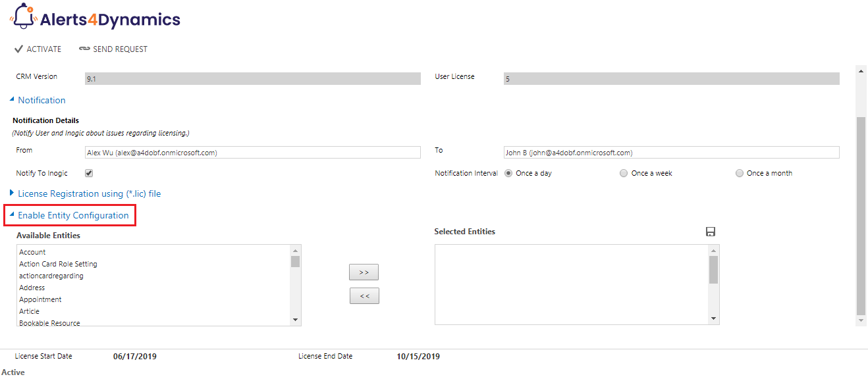Click the Available Entities list scroll-down arrow

point(295,320)
